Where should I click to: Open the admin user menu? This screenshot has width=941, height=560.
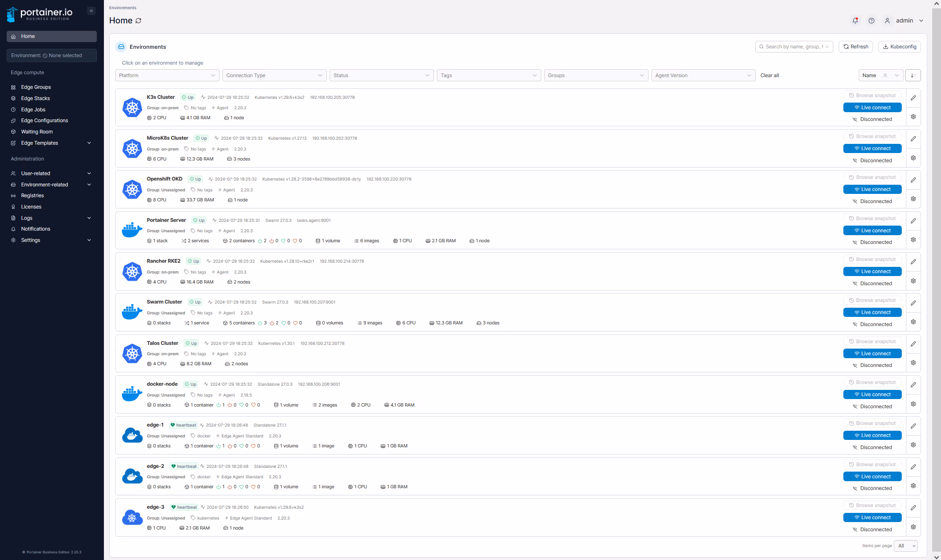tap(904, 20)
